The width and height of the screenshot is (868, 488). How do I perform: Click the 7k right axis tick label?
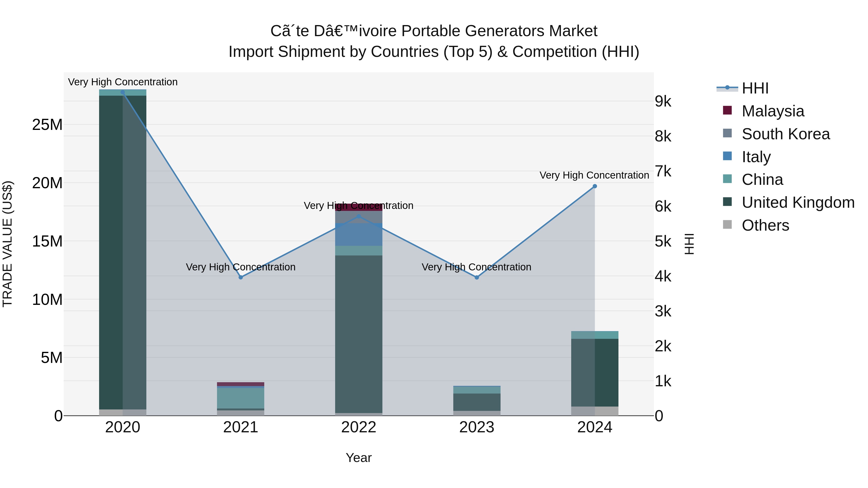pos(663,171)
